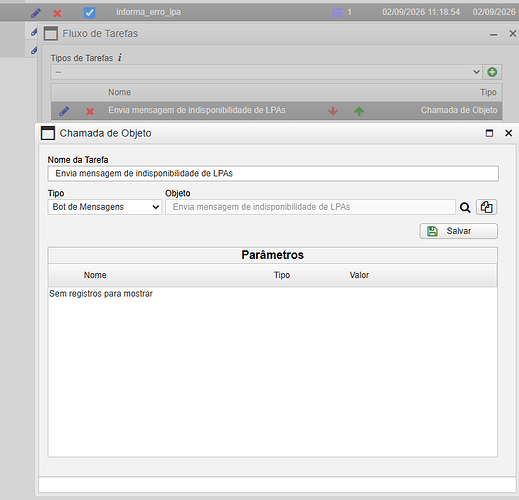The width and height of the screenshot is (519, 500).
Task: Click the copy object button
Action: click(x=486, y=207)
